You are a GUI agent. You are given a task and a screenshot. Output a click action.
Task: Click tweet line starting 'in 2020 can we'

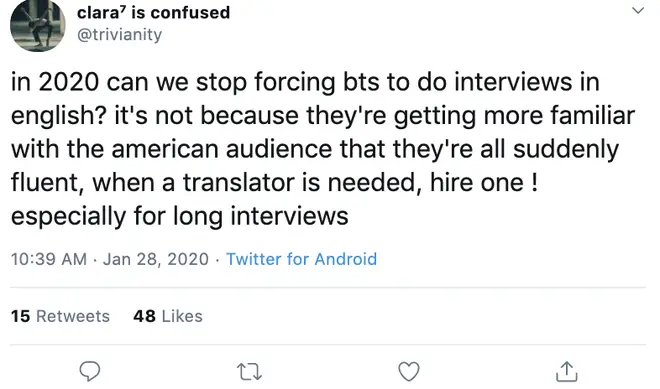tap(305, 82)
